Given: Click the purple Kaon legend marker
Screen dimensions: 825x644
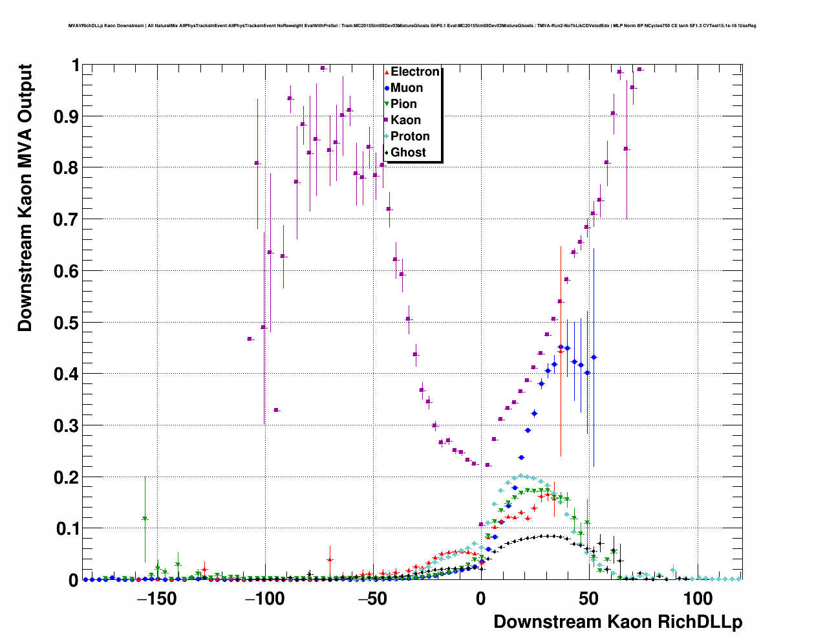Looking at the screenshot, I should (387, 120).
